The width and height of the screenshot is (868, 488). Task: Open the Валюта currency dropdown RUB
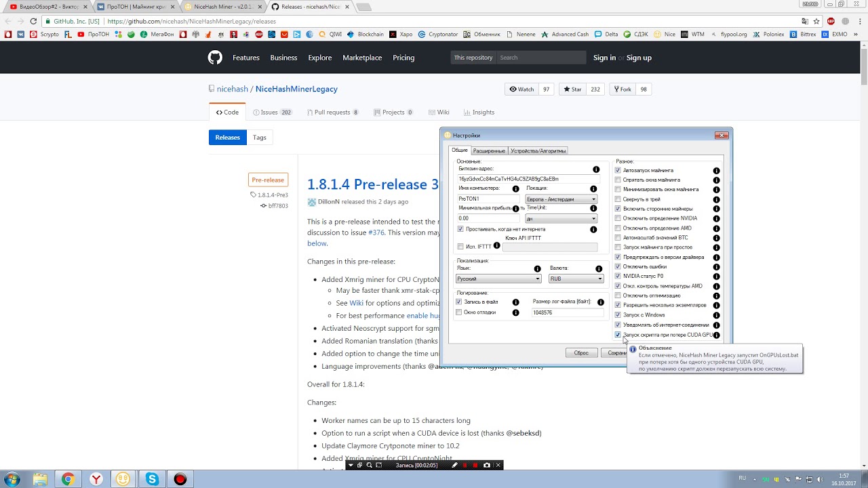pos(576,279)
